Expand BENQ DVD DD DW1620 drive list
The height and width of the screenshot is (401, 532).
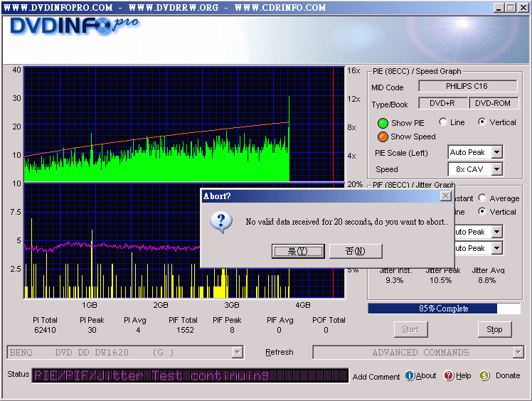238,352
